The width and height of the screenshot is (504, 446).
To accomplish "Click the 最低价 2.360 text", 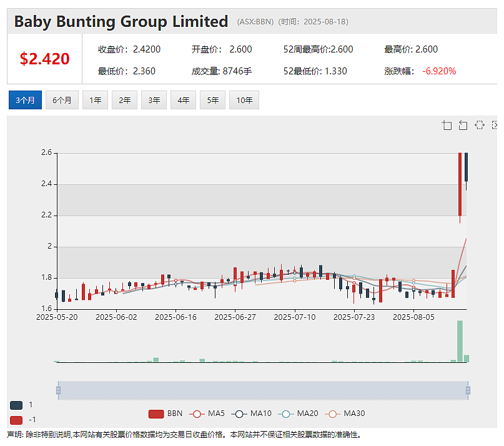I will 127,71.
